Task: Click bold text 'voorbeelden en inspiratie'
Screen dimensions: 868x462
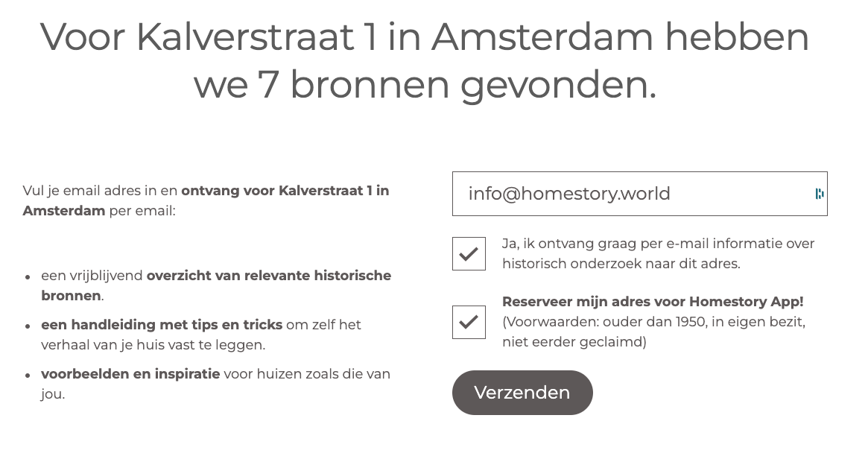Action: pyautogui.click(x=130, y=374)
